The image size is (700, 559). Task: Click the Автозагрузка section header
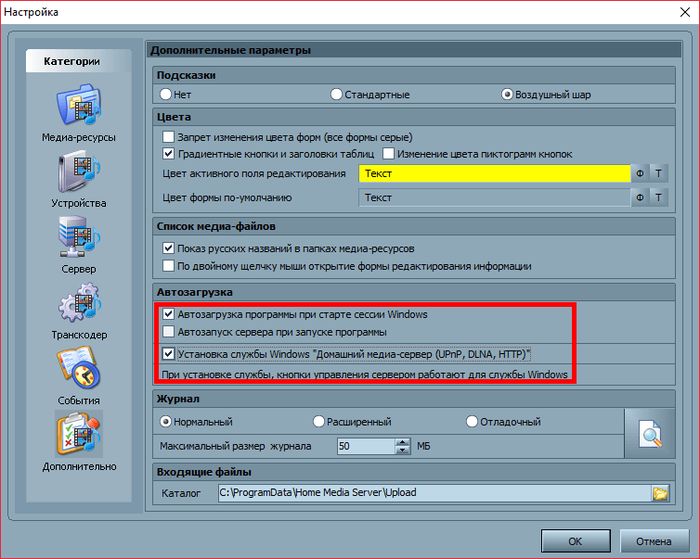click(x=414, y=292)
